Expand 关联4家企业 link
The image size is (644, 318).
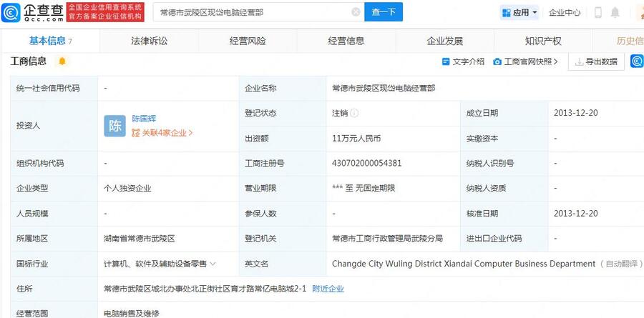[x=162, y=133]
